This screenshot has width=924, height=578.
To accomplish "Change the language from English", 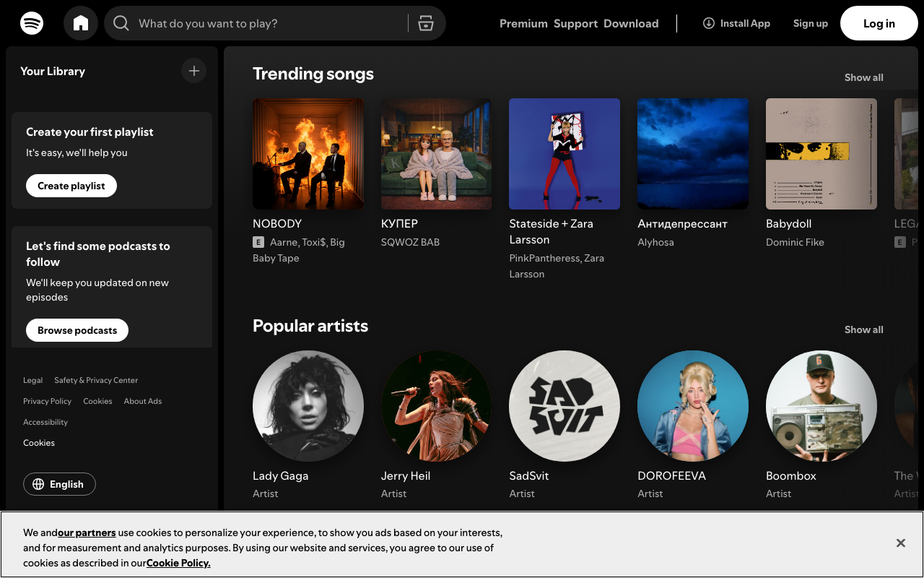I will (x=59, y=484).
